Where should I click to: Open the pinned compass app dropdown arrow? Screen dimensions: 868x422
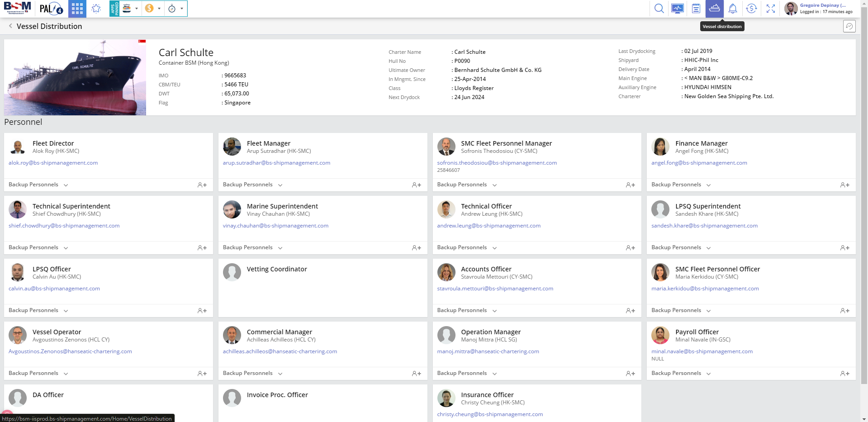(x=182, y=9)
